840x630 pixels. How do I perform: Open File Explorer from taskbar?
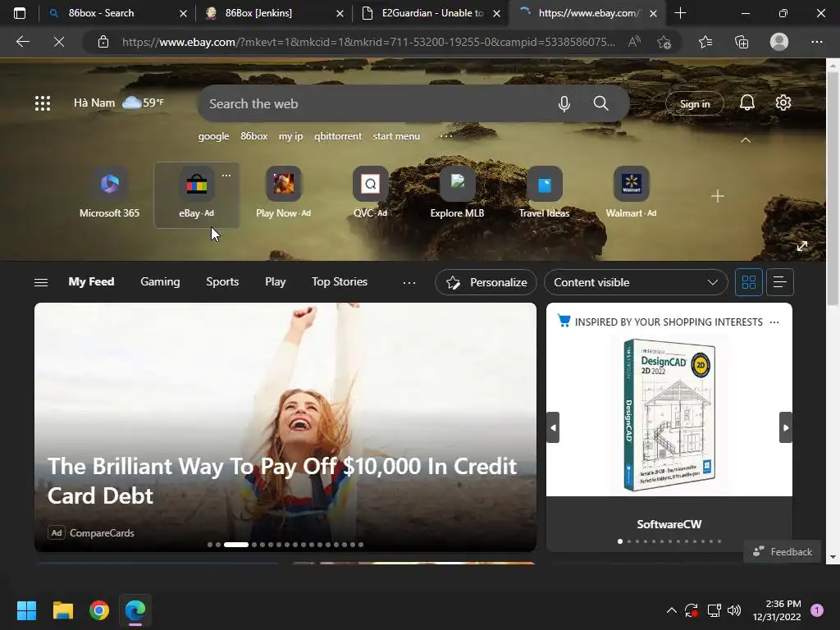(x=62, y=610)
